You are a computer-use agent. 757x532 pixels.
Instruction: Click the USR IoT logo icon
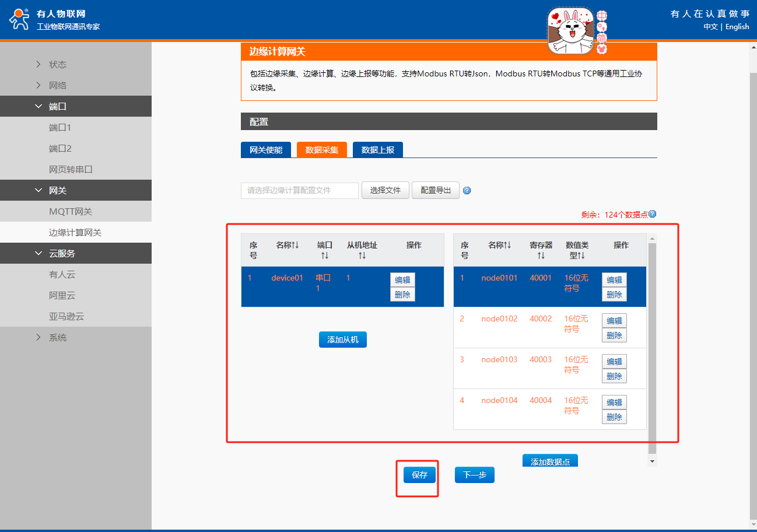tap(19, 19)
